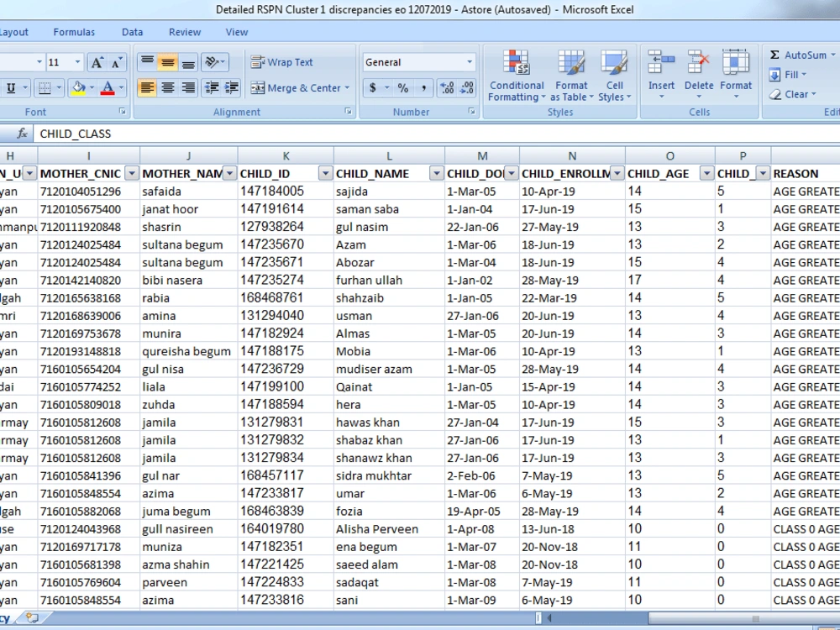Open CHILD_NAME filter dropdown
The width and height of the screenshot is (840, 630).
(x=437, y=173)
